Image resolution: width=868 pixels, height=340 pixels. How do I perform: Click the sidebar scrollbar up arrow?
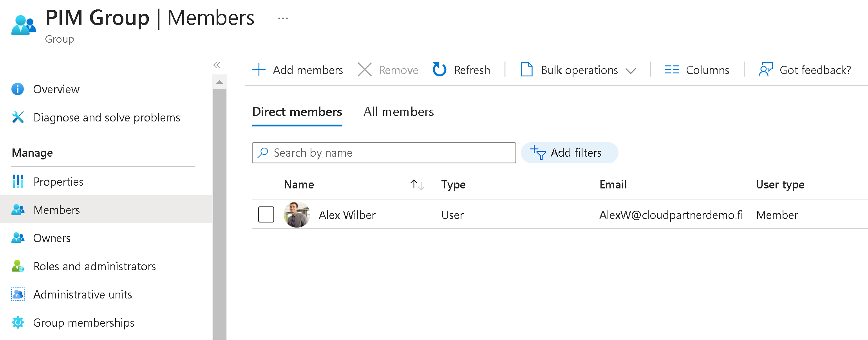220,82
